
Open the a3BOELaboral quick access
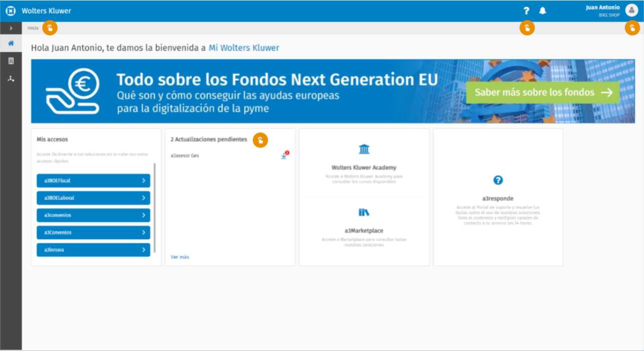point(94,198)
